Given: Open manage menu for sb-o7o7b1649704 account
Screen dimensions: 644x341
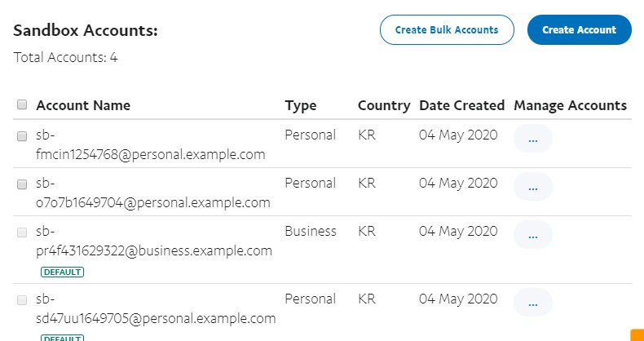Looking at the screenshot, I should (532, 188).
